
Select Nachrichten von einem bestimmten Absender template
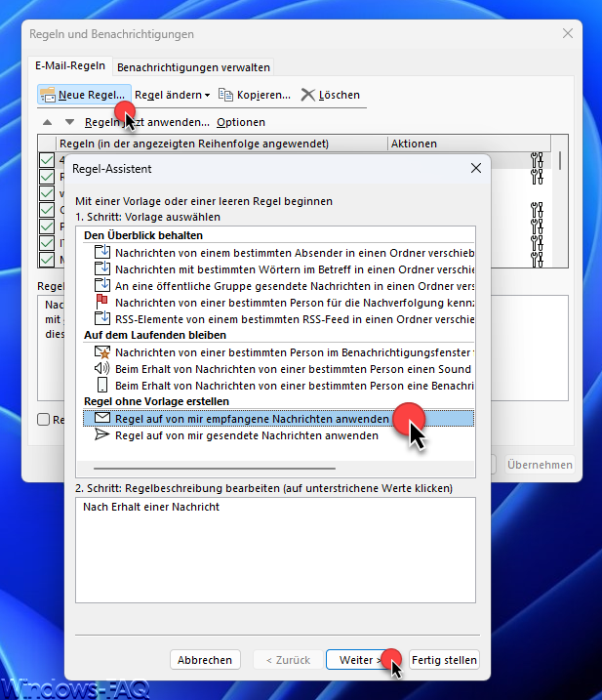coord(279,253)
